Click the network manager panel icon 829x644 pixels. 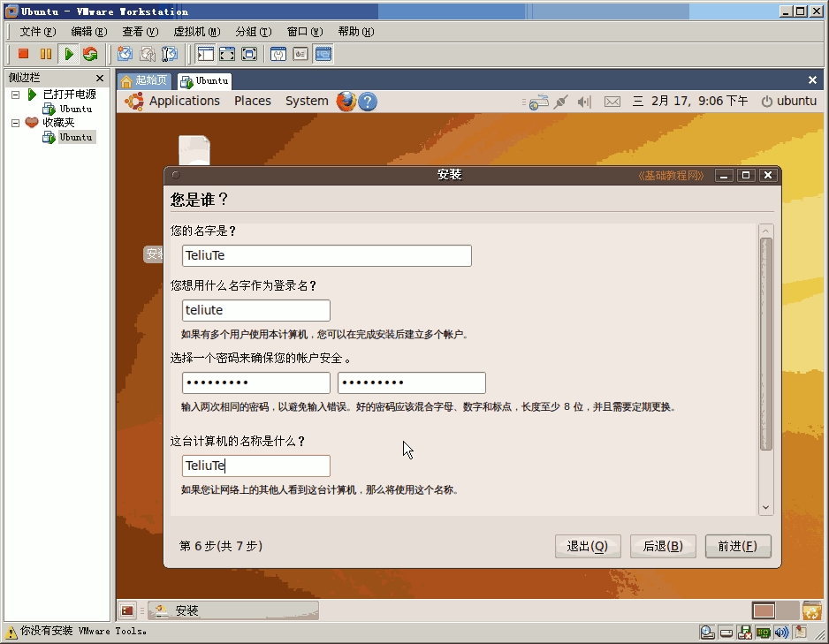pyautogui.click(x=538, y=102)
